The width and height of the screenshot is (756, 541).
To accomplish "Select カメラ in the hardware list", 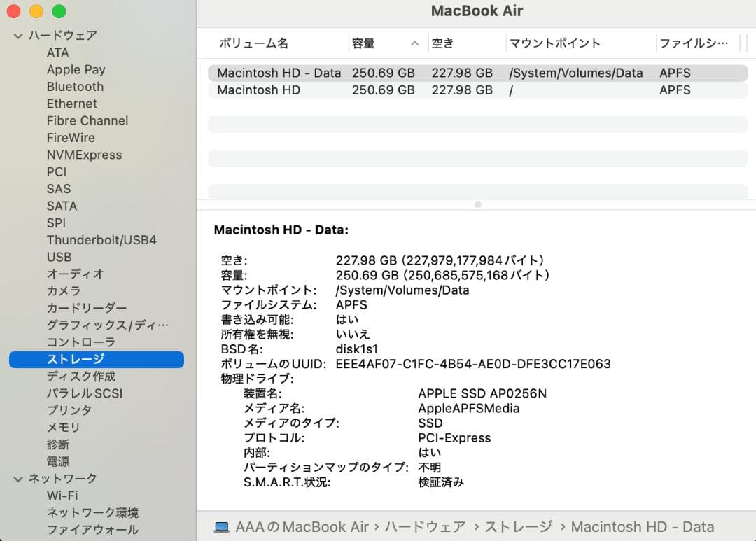I will 63,290.
